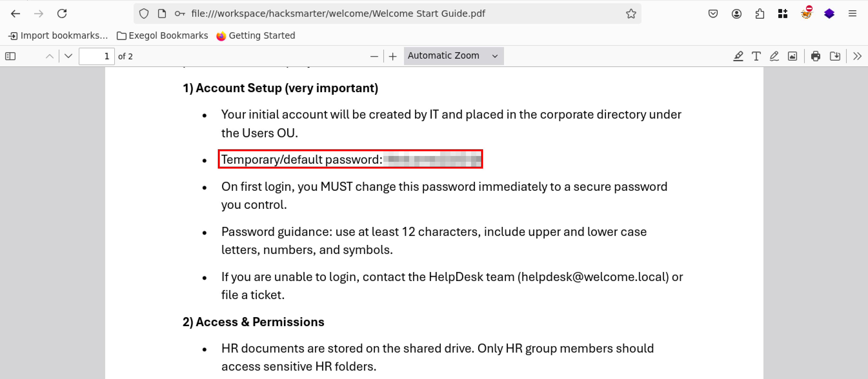Zoom in with the plus button
This screenshot has width=868, height=379.
coord(393,56)
